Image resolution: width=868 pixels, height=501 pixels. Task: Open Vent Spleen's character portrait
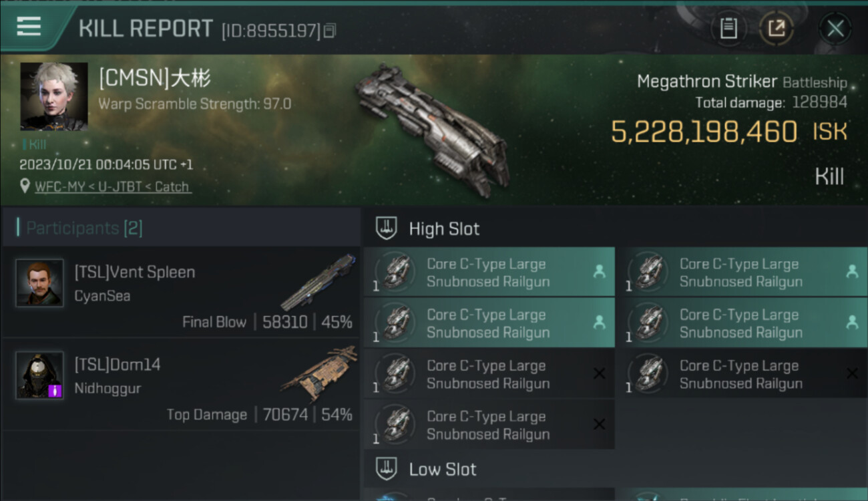40,283
